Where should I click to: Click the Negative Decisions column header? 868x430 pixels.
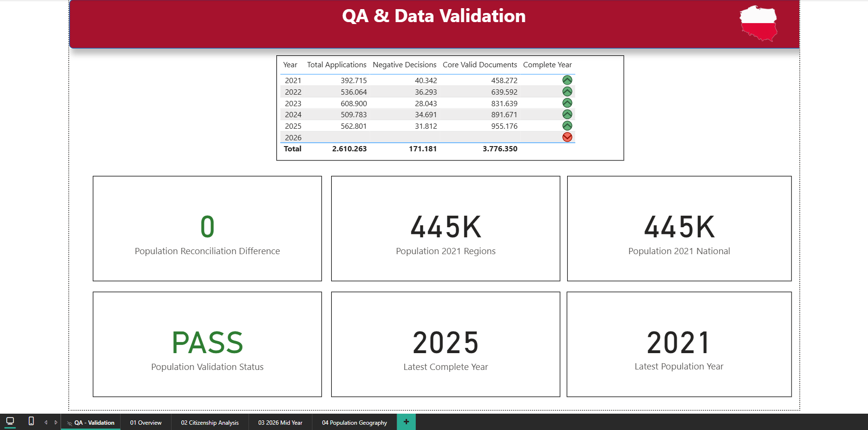pyautogui.click(x=404, y=65)
